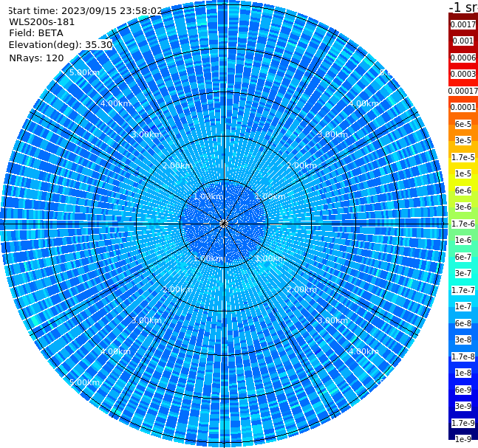This screenshot has width=478, height=448.
Task: Pick the 0.0003 colorbar label
Action: click(x=463, y=74)
